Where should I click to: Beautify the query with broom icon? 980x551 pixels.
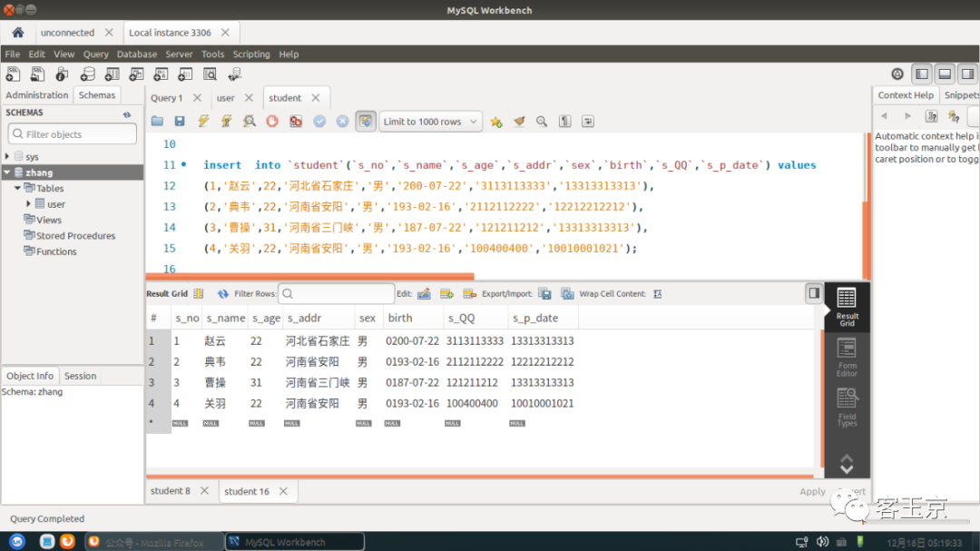[519, 122]
